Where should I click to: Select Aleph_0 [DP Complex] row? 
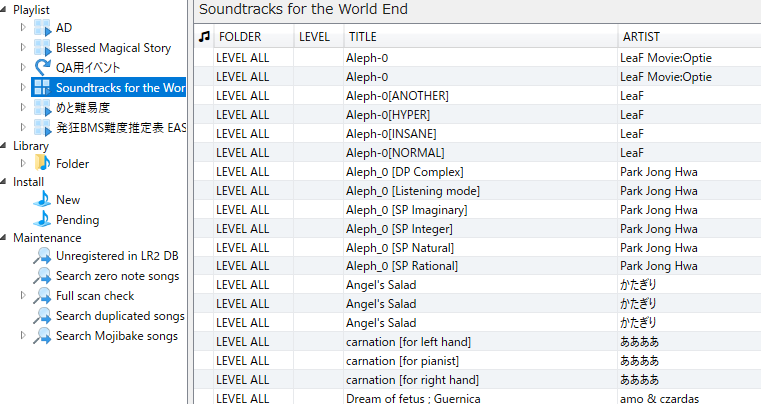click(478, 171)
